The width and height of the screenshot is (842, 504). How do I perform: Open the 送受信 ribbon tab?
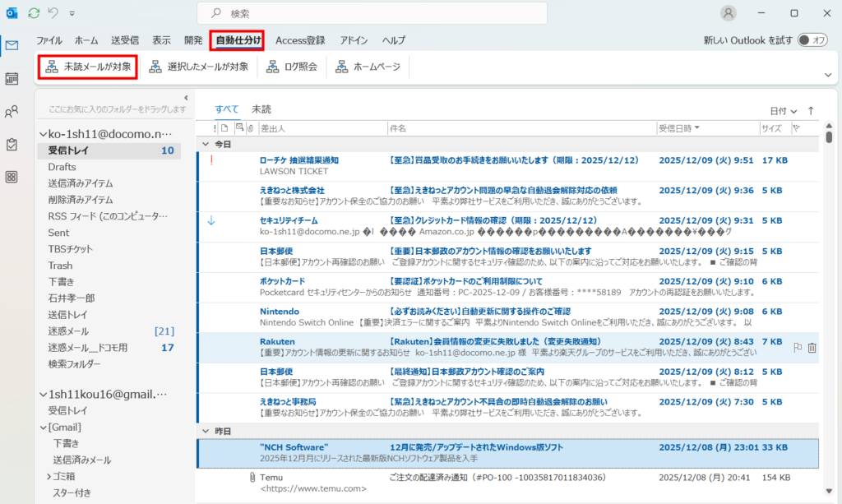click(x=125, y=40)
